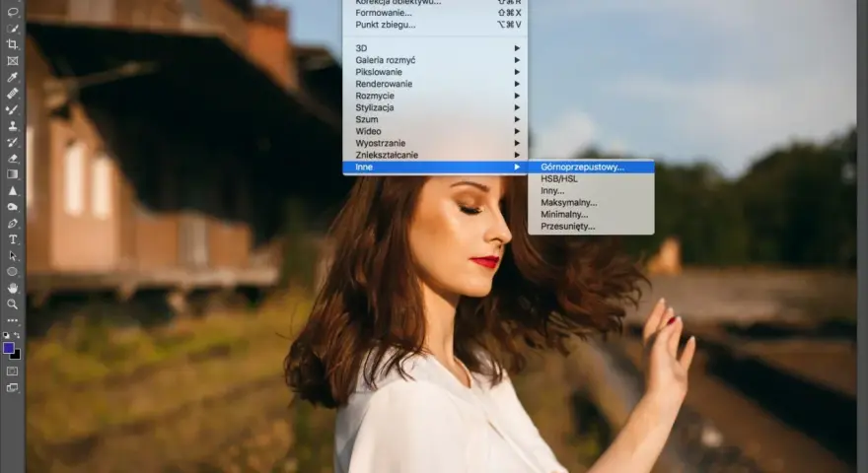Select the Zoom magnifier tool
The width and height of the screenshot is (868, 473).
(12, 304)
